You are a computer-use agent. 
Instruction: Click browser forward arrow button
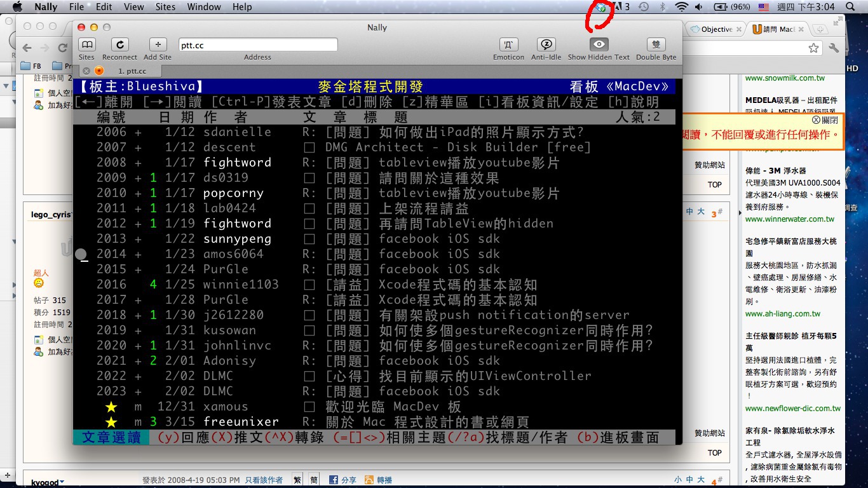[x=44, y=48]
